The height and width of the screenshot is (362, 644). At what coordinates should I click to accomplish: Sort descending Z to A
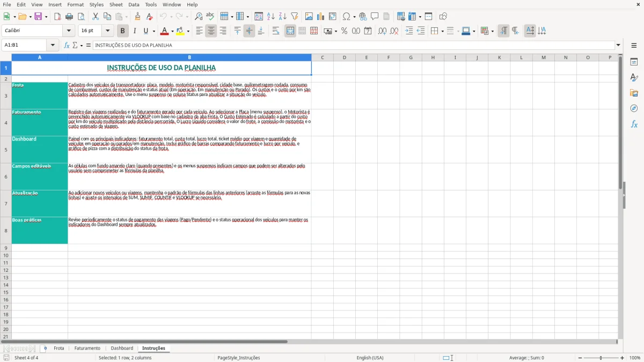pyautogui.click(x=283, y=17)
